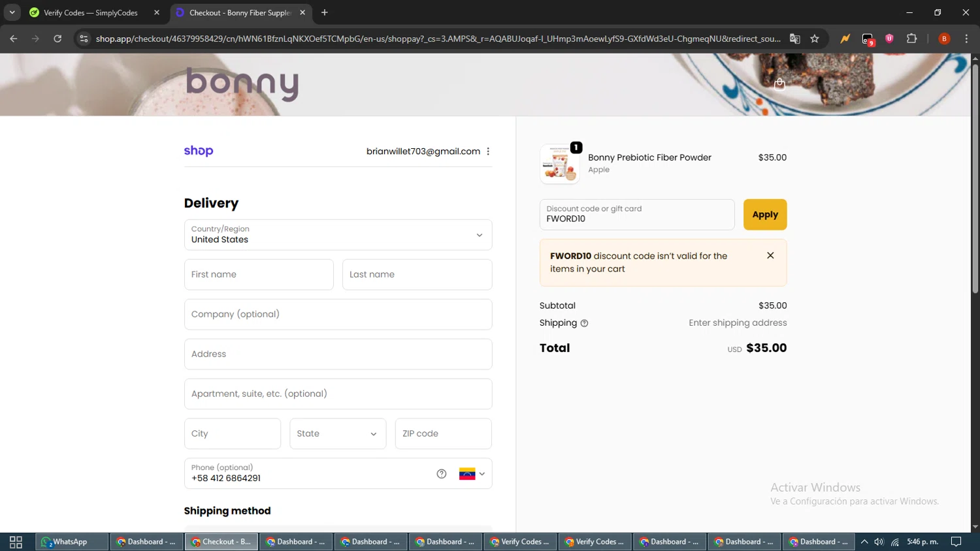Click the browser back arrow

(x=14, y=39)
